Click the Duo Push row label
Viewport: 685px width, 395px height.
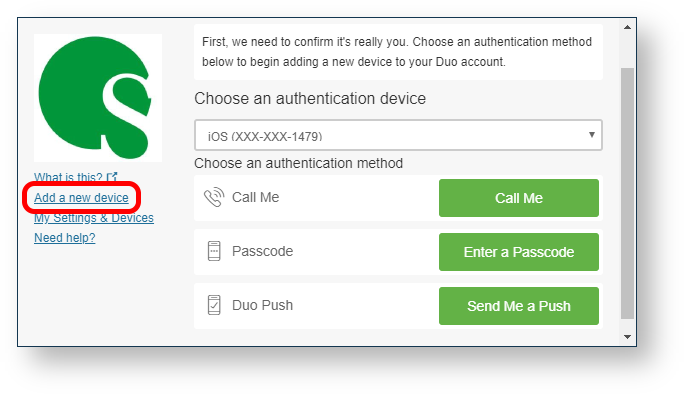point(263,305)
